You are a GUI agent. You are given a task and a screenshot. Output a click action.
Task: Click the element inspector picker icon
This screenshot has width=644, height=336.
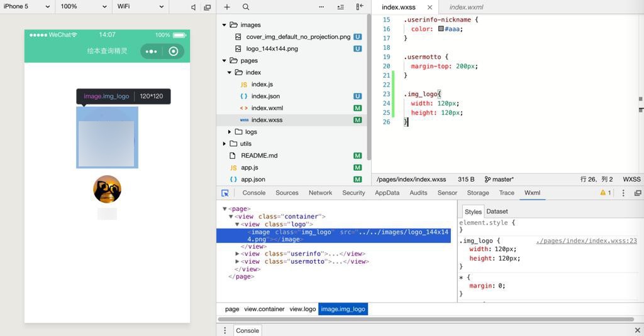pos(225,193)
